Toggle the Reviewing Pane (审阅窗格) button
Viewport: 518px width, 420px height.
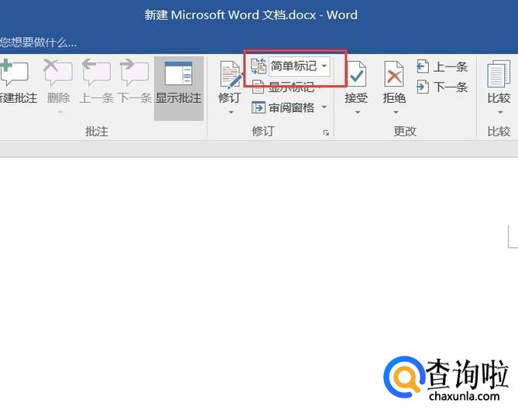283,108
